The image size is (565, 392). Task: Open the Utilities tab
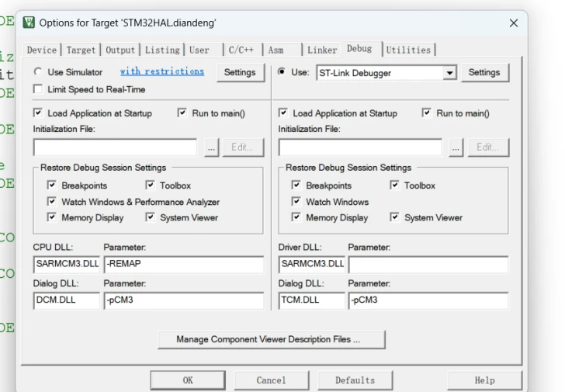(408, 50)
